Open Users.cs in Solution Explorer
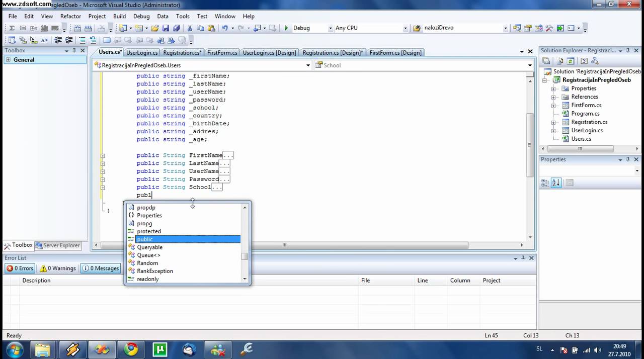 [581, 139]
